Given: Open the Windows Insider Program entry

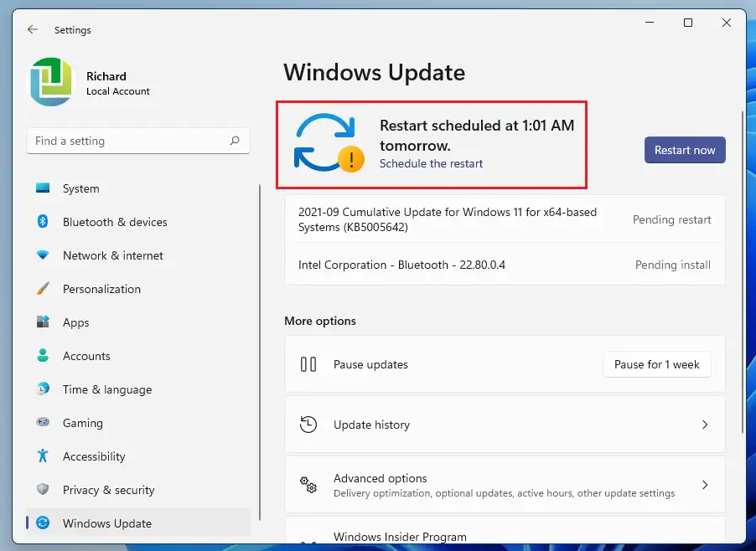Looking at the screenshot, I should coord(505,531).
